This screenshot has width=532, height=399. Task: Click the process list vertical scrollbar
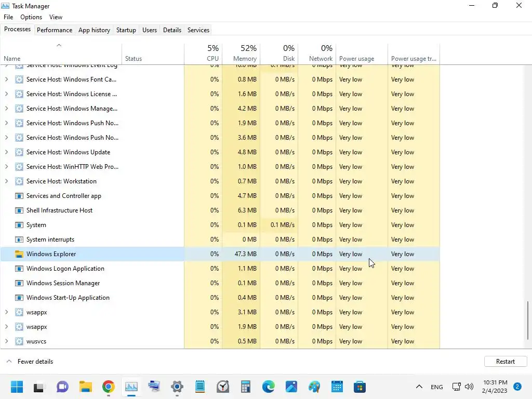(528, 320)
